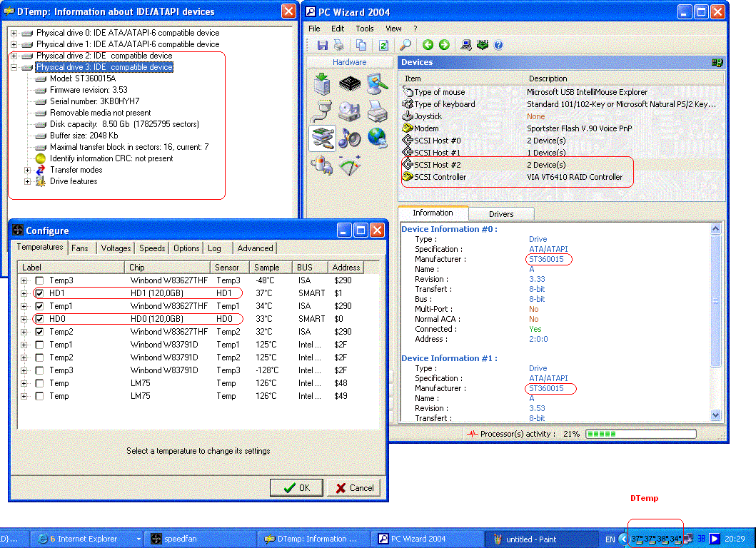Open the speedfan taskbar button
This screenshot has height=548, width=756.
point(200,539)
